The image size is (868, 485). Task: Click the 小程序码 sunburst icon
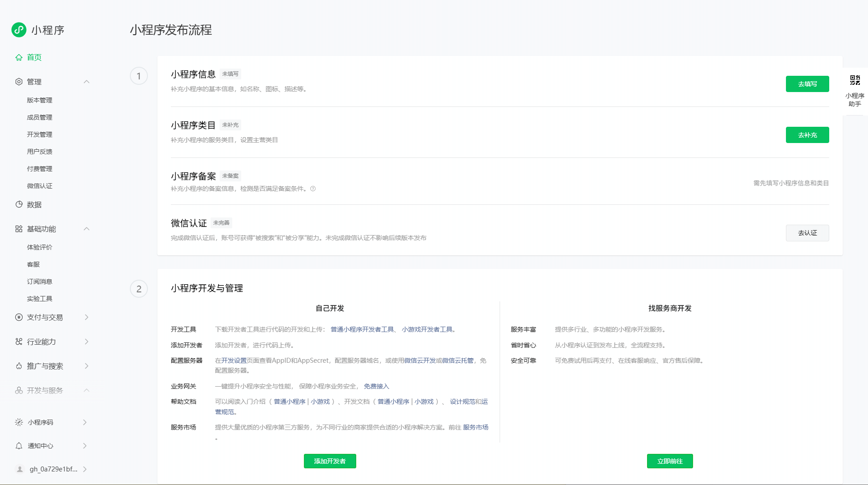[x=19, y=422]
